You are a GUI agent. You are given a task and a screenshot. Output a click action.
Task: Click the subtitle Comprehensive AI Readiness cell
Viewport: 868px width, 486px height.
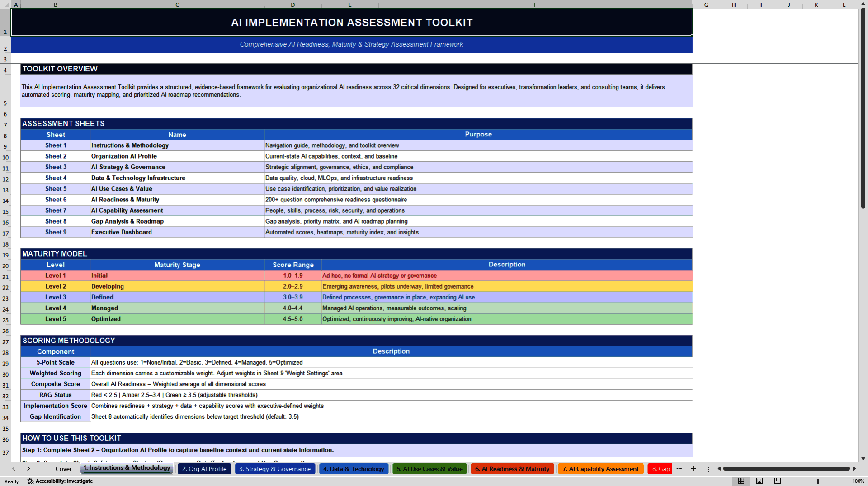click(352, 44)
